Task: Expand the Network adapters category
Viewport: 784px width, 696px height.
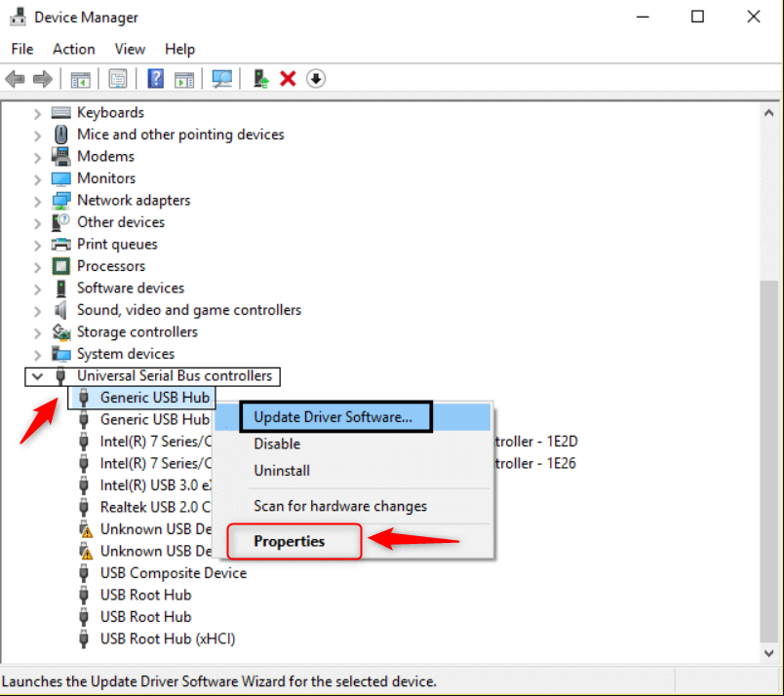Action: coord(38,201)
